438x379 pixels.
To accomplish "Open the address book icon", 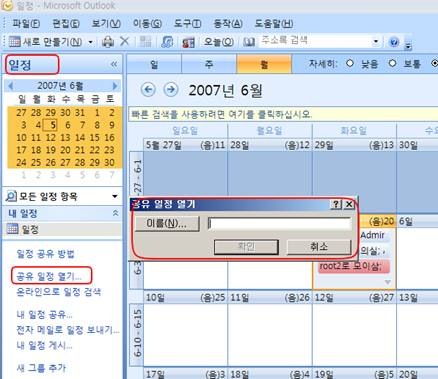I will point(249,42).
